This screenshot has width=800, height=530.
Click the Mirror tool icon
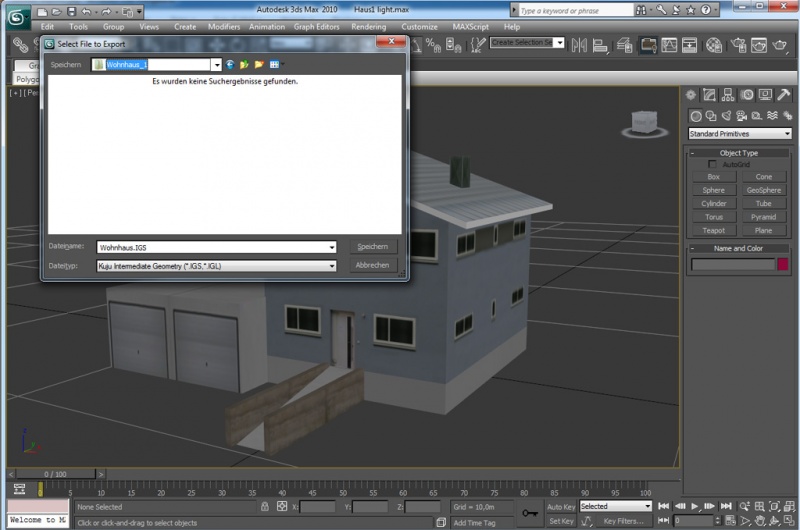pyautogui.click(x=577, y=45)
